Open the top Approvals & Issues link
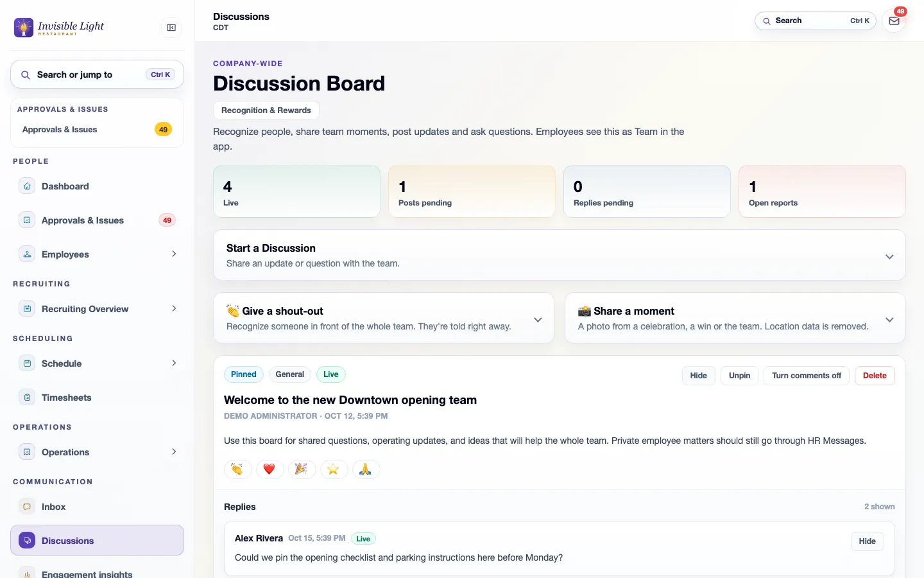Image resolution: width=924 pixels, height=578 pixels. pyautogui.click(x=97, y=130)
